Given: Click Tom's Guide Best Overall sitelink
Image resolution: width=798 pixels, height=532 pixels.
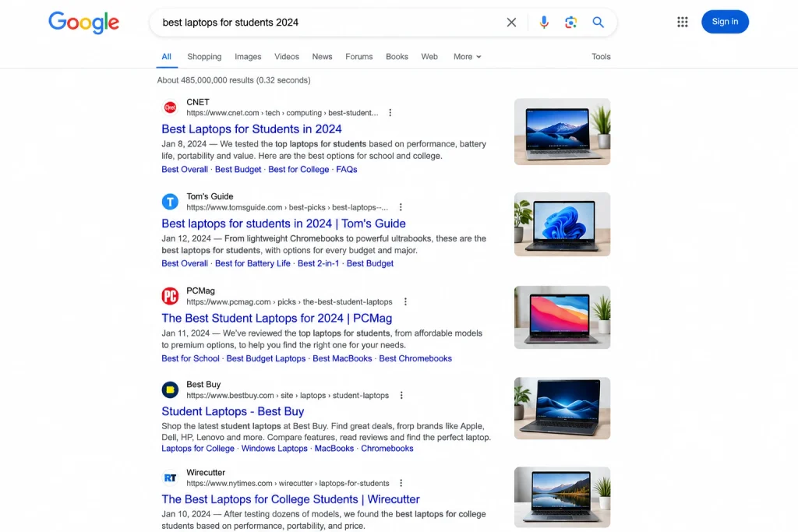Looking at the screenshot, I should 185,263.
